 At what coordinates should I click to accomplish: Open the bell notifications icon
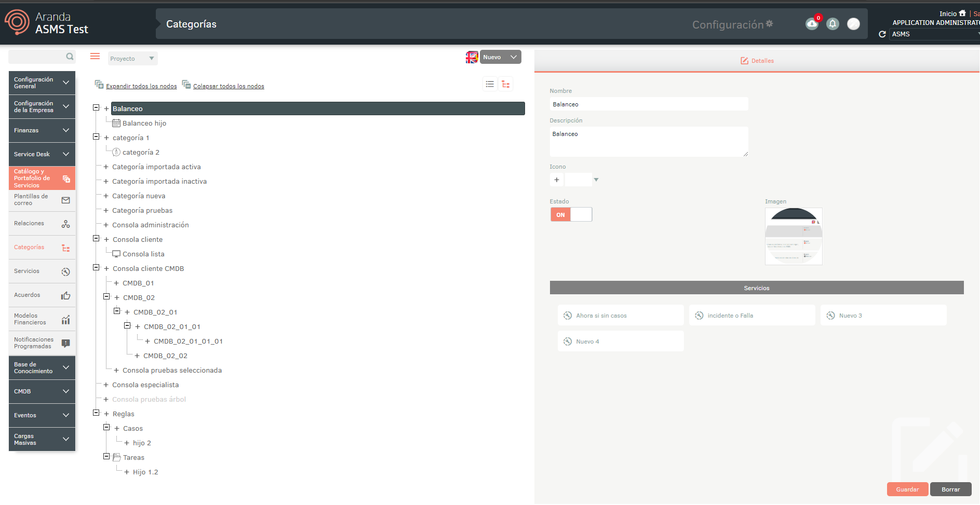pos(833,24)
